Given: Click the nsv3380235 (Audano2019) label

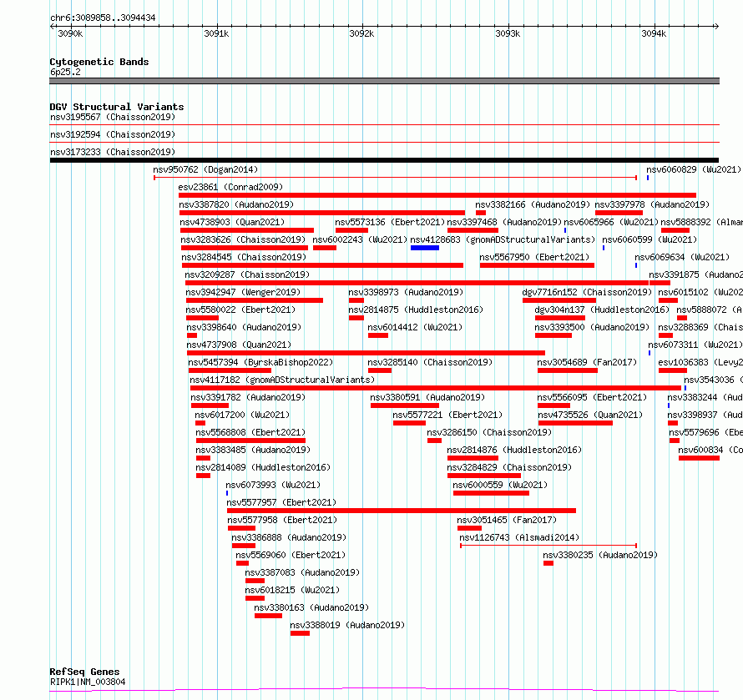Looking at the screenshot, I should [600, 555].
